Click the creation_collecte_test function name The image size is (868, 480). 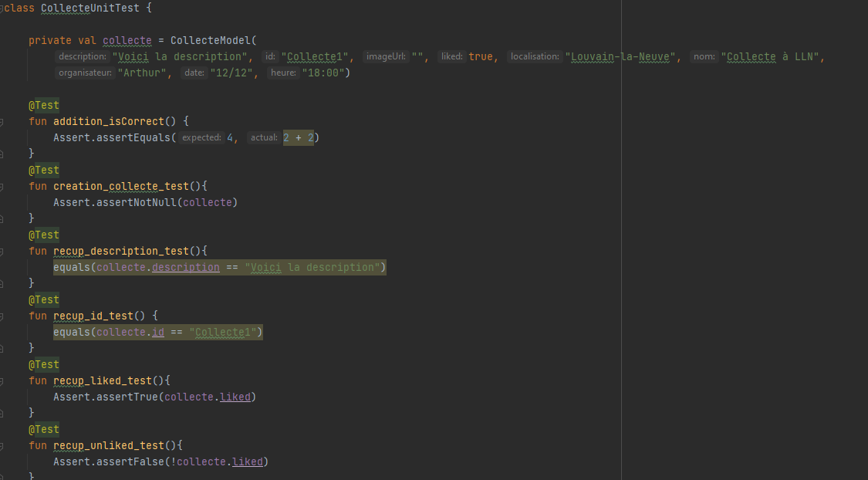pos(121,186)
